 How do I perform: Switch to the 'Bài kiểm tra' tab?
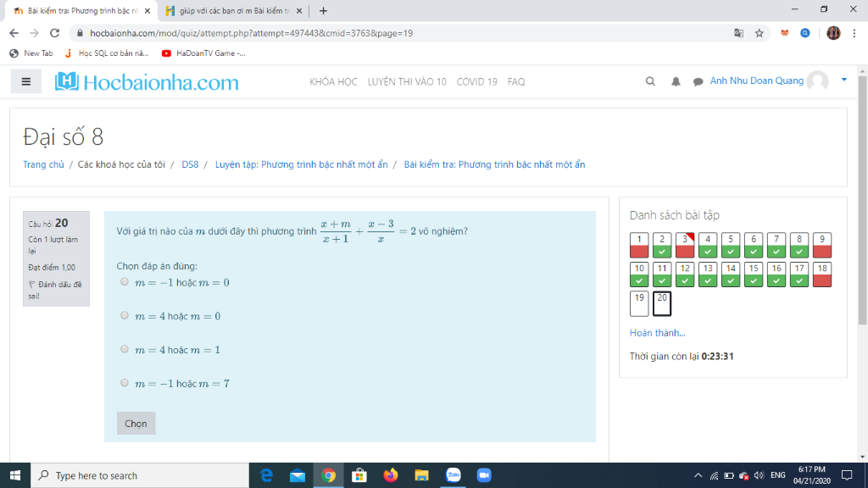[81, 10]
